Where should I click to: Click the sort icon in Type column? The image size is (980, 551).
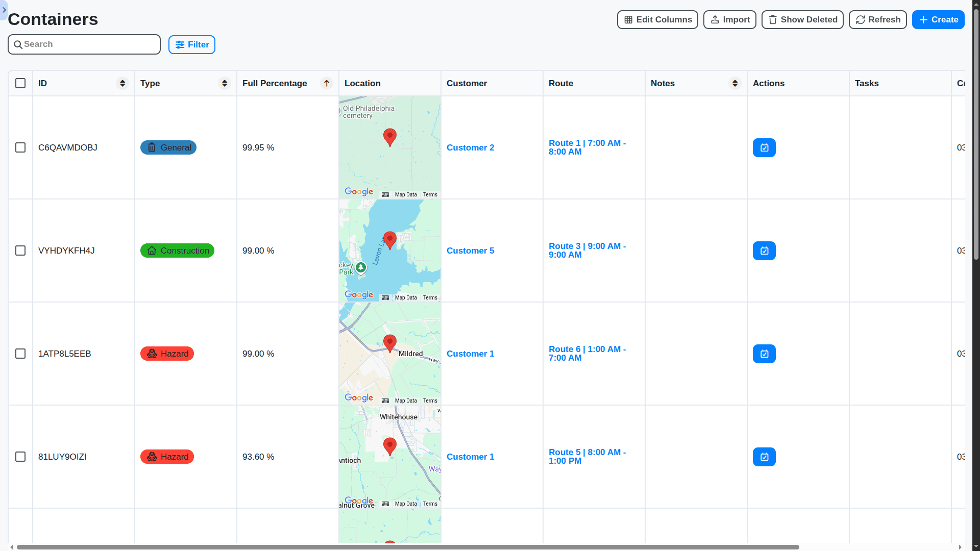(x=225, y=83)
